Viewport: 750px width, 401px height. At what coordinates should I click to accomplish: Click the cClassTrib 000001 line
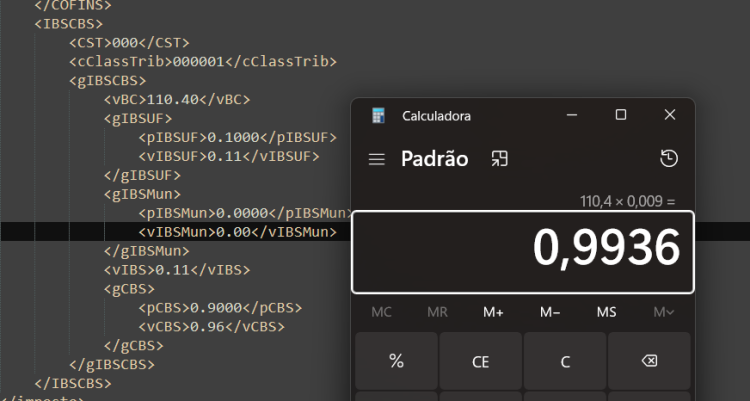coord(203,62)
